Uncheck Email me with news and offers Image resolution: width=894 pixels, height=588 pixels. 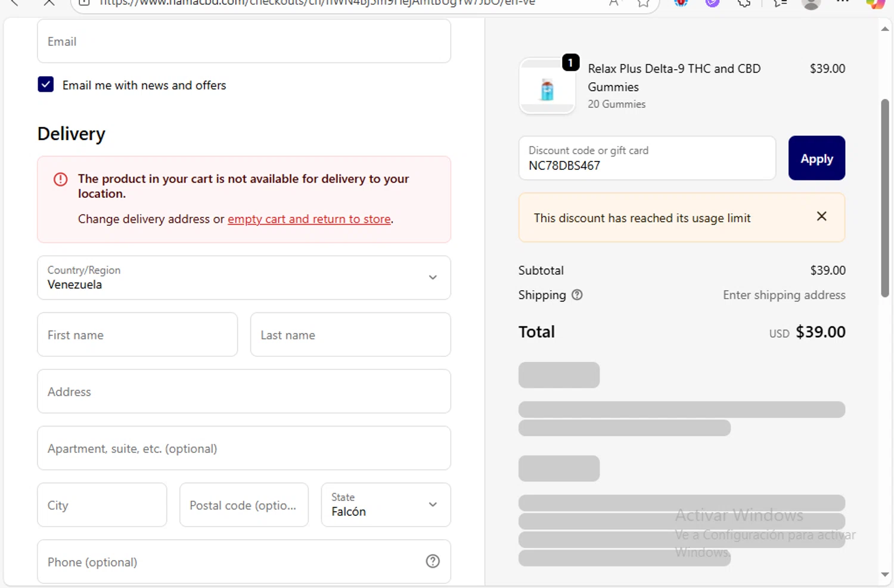[x=46, y=85]
